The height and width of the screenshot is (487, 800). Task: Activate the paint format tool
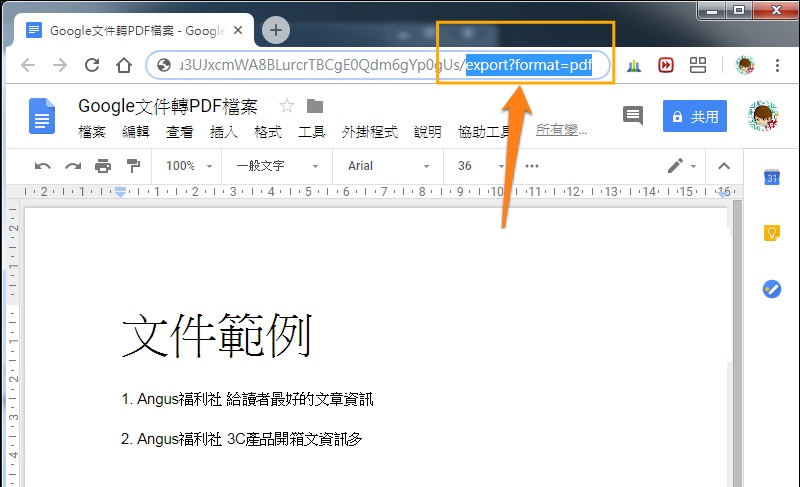point(133,166)
